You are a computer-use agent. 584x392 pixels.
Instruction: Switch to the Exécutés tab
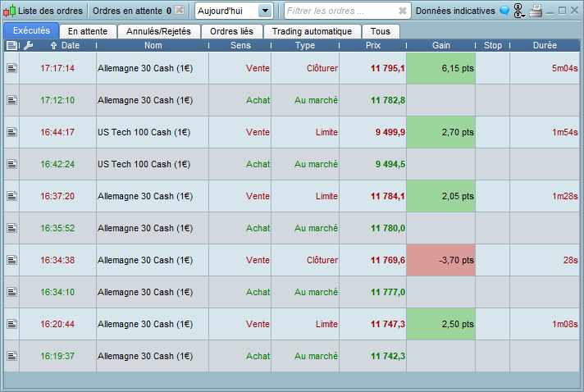pyautogui.click(x=31, y=30)
